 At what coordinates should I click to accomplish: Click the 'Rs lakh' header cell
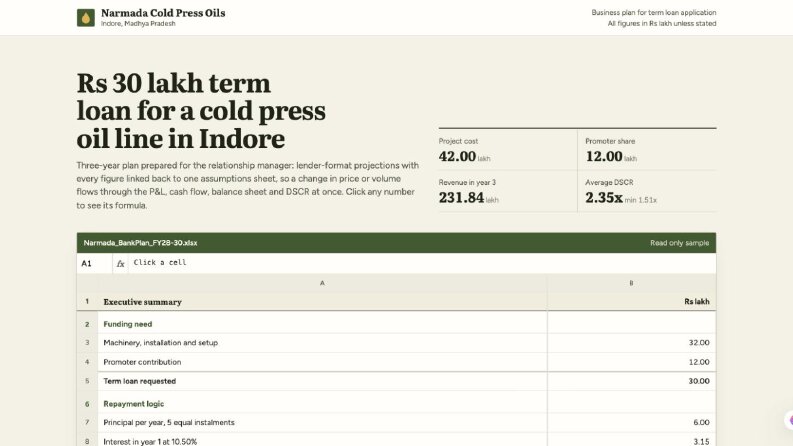[631, 302]
